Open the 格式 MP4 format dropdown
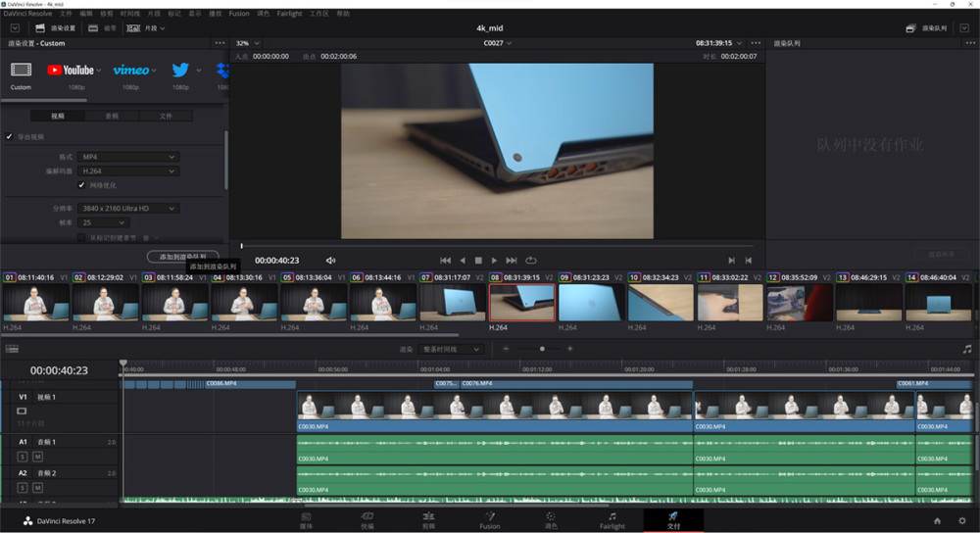 tap(128, 157)
